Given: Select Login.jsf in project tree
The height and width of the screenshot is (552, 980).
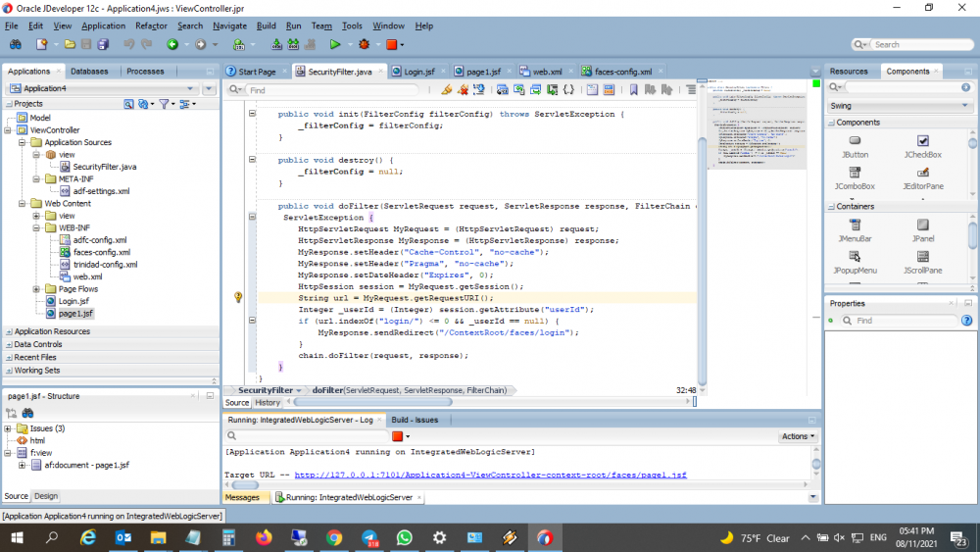Looking at the screenshot, I should (x=73, y=301).
